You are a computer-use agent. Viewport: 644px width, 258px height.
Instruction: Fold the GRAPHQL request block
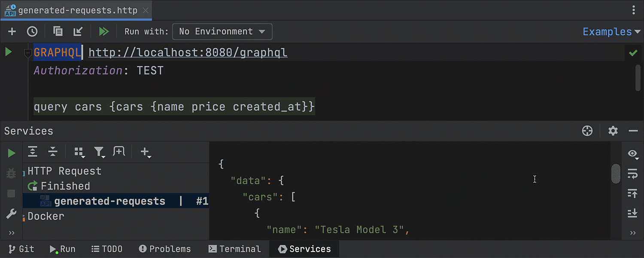(x=28, y=53)
